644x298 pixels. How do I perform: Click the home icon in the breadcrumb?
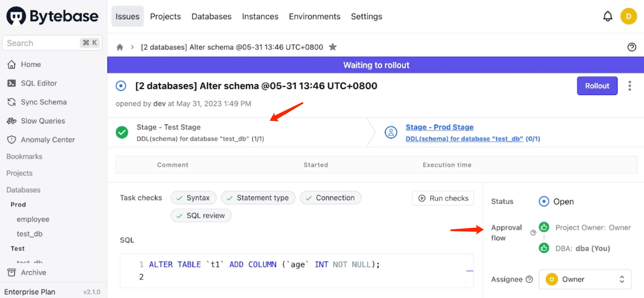click(120, 47)
